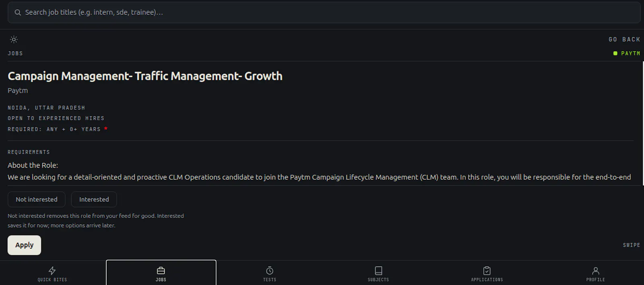Open Applications clipboard icon

(487, 271)
